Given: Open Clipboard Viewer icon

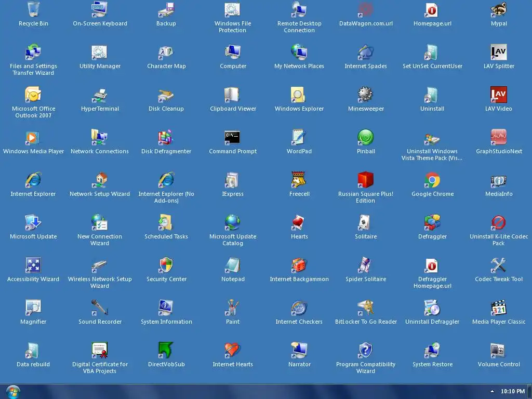Looking at the screenshot, I should tap(233, 95).
